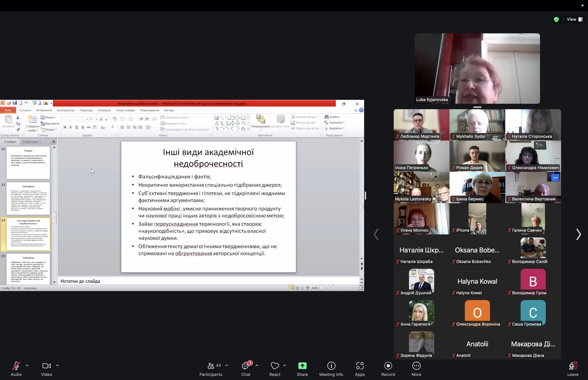The image size is (588, 380).
Task: Open the Apps menu icon
Action: (360, 366)
